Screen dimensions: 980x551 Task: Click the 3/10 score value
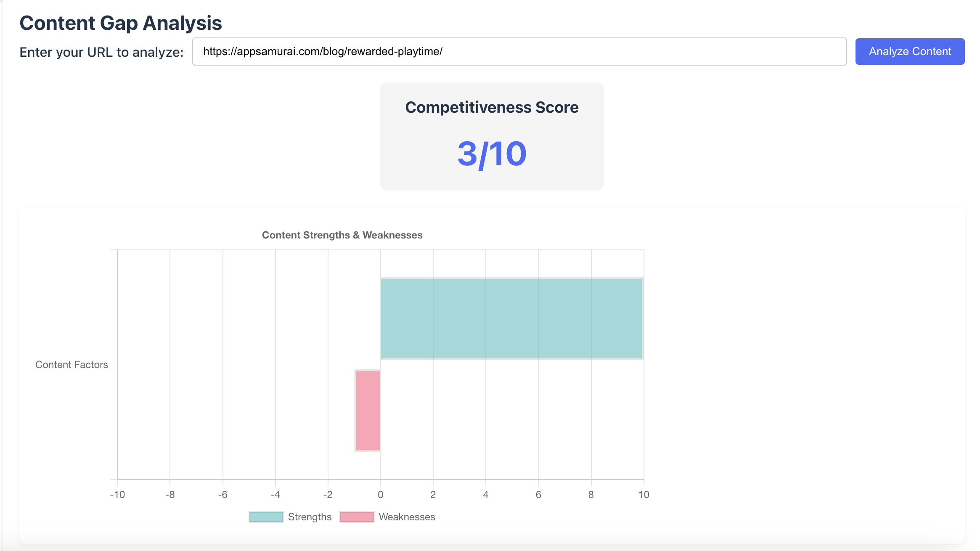pos(492,154)
